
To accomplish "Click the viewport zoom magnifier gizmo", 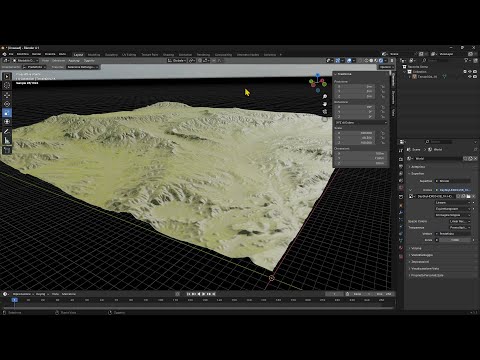I will coord(325,97).
